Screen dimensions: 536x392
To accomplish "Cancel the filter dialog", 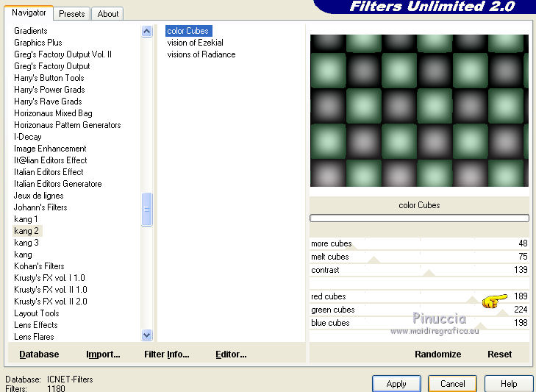I will point(452,384).
